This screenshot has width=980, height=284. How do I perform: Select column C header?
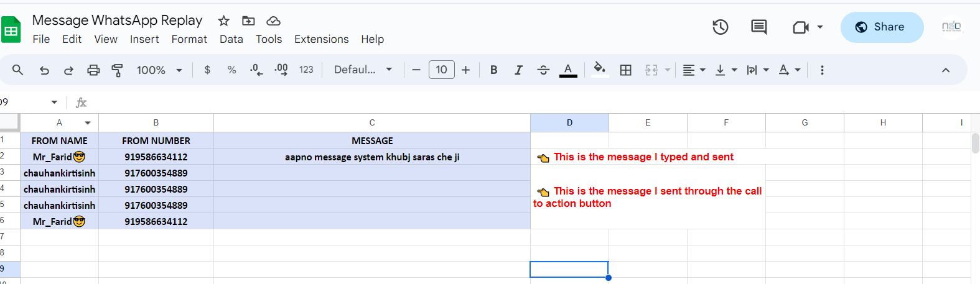coord(372,122)
